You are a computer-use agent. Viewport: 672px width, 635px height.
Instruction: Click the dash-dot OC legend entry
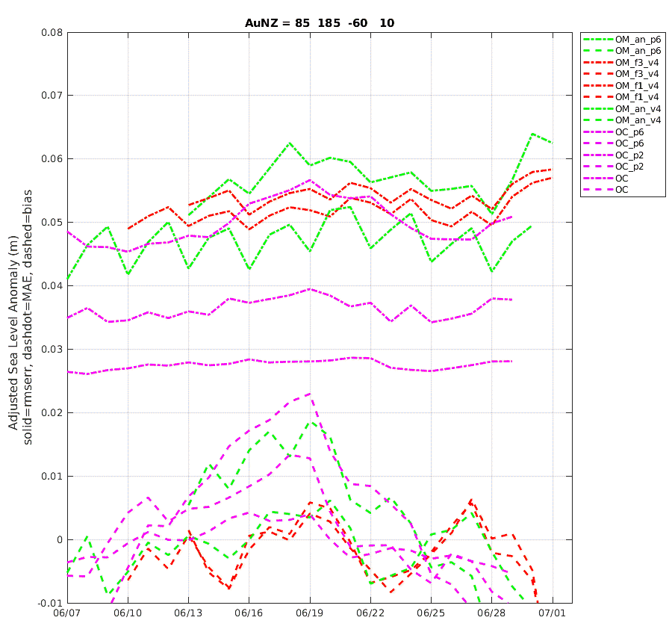(x=606, y=179)
